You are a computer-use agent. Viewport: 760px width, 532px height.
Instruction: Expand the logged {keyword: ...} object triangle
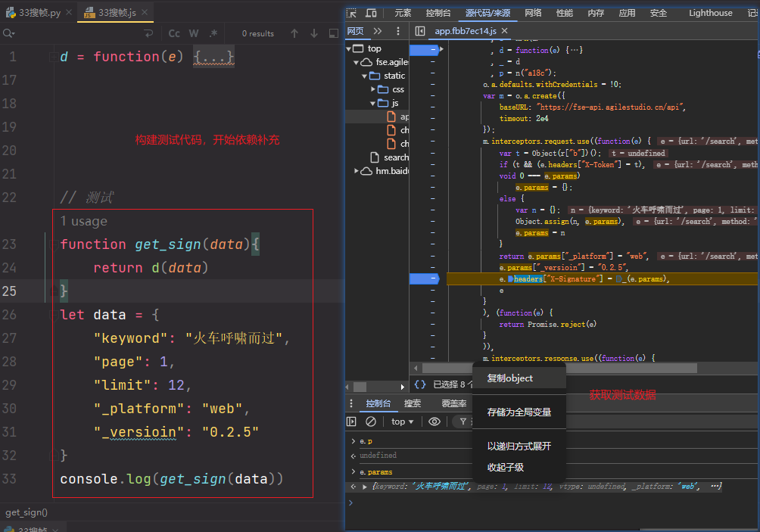tap(365, 487)
